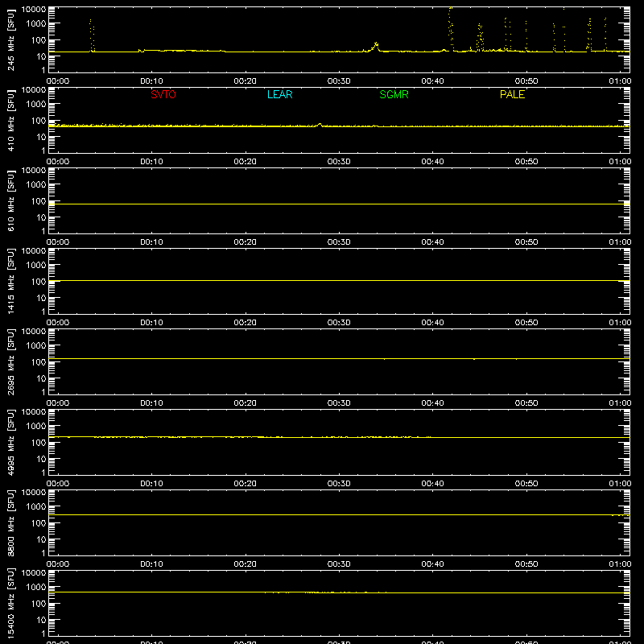The image size is (644, 644).
Task: Select the 15400 MHz [SFU] axis title
Action: (x=11, y=603)
